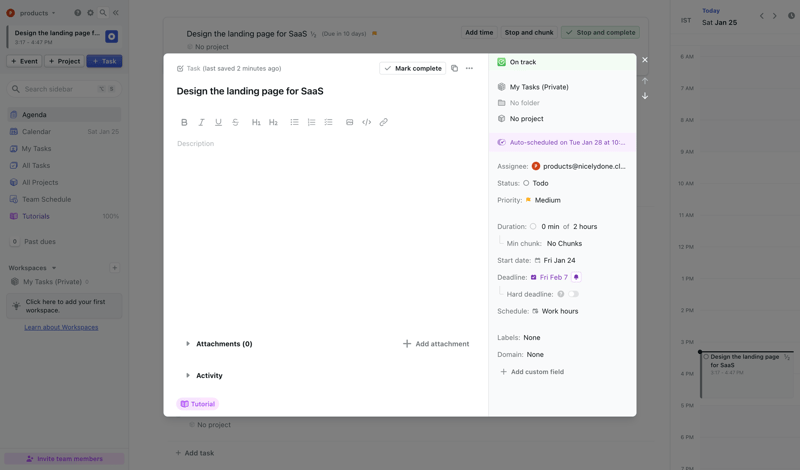This screenshot has height=470, width=800.
Task: Apply strikethrough formatting
Action: point(235,122)
